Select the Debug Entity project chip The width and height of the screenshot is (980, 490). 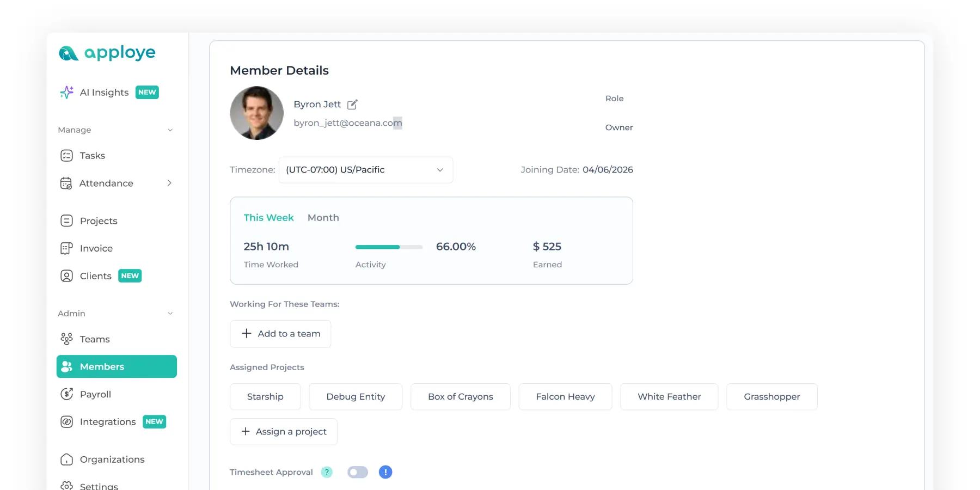356,397
